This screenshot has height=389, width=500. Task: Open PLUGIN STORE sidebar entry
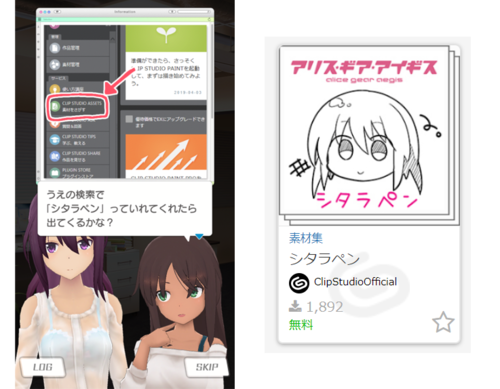[x=79, y=172]
